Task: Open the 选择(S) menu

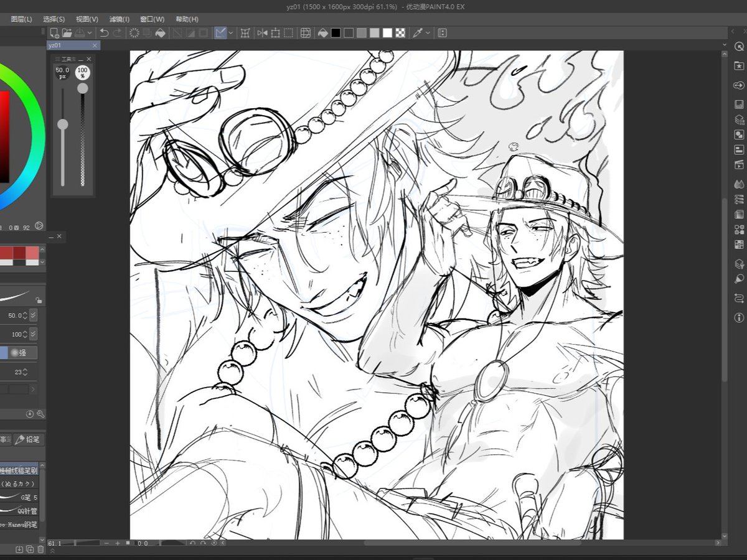Action: pos(54,19)
